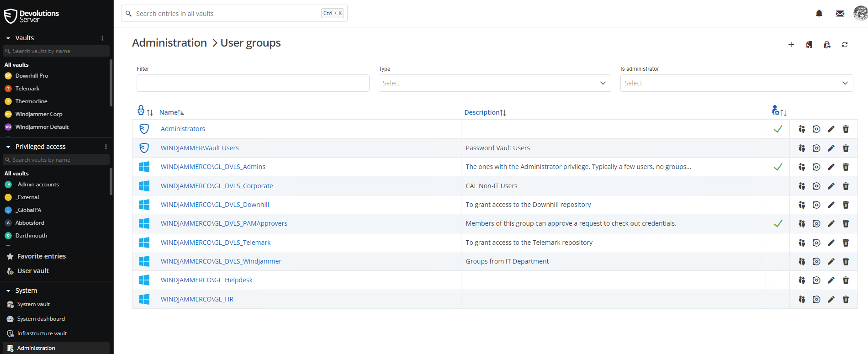Open the notifications bell
Screen dimensions: 868x354
coord(819,14)
